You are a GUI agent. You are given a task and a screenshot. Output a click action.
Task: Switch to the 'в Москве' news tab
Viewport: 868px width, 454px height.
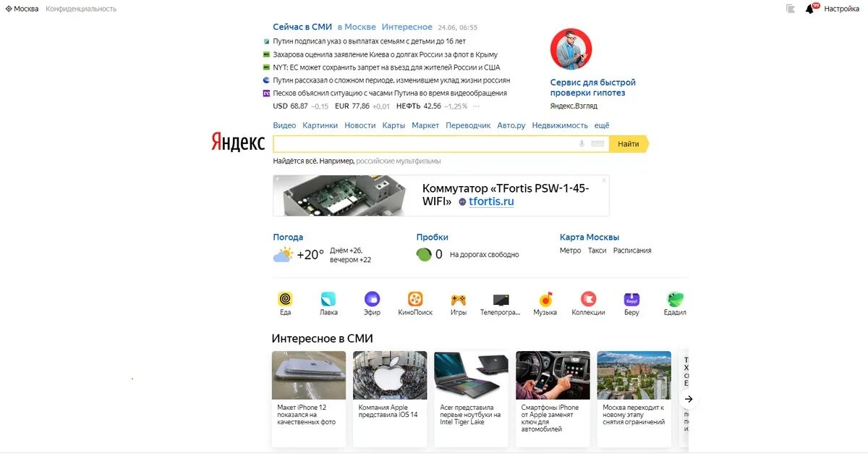(x=357, y=27)
